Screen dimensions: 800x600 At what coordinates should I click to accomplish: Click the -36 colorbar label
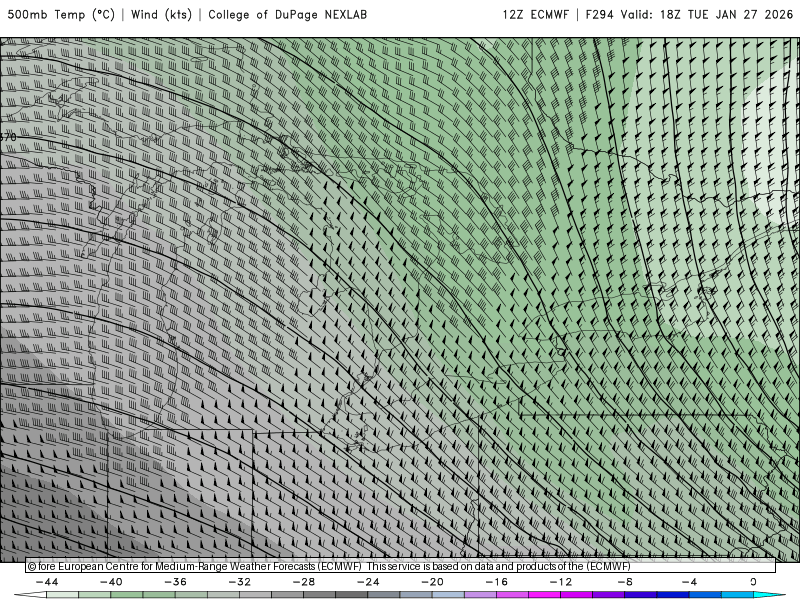point(176,582)
